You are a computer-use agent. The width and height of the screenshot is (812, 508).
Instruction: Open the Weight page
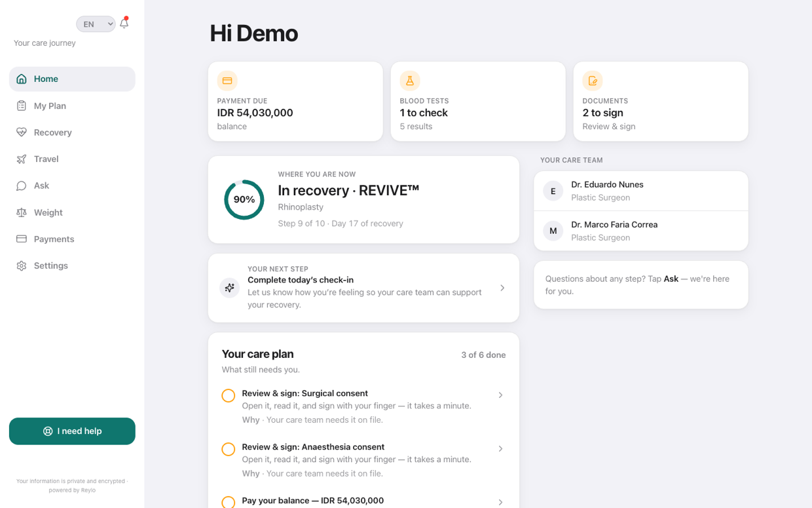[x=72, y=212]
